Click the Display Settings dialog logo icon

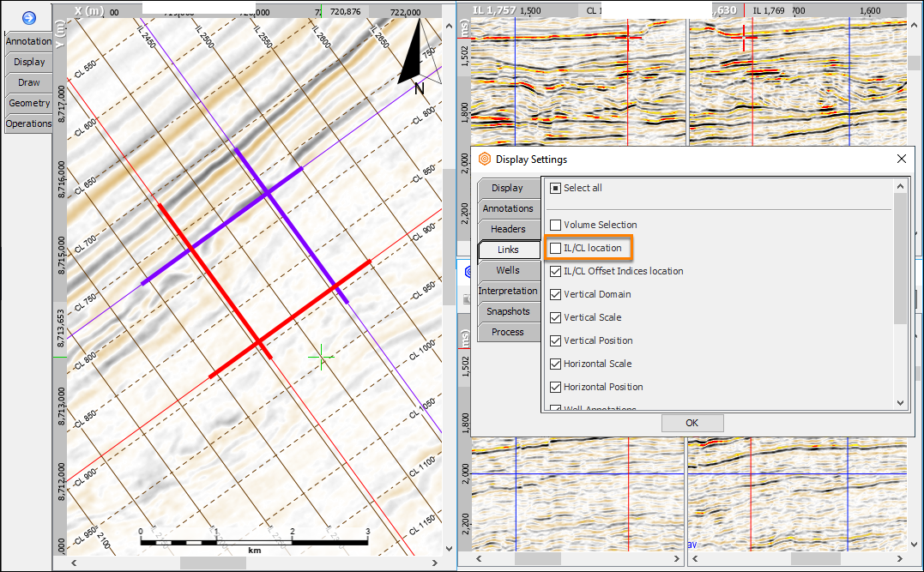[485, 159]
